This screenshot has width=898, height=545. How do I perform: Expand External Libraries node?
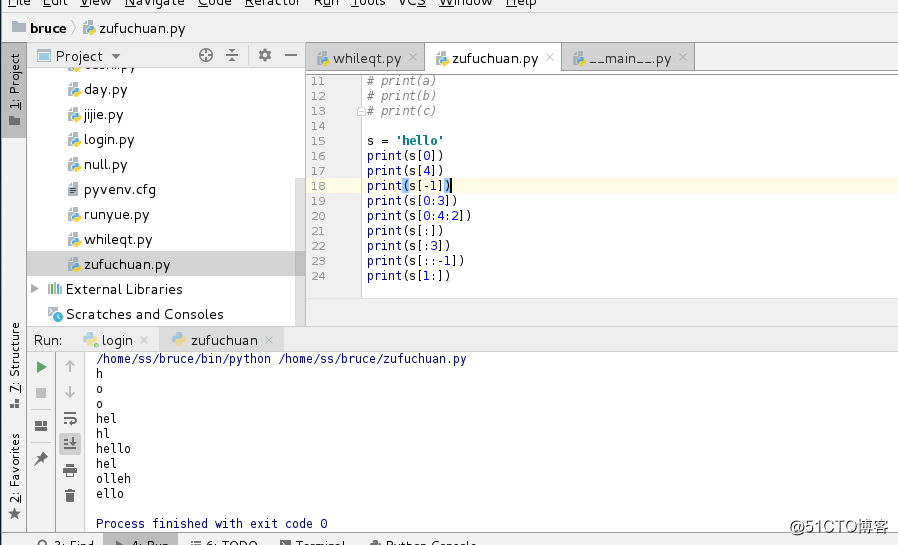35,289
